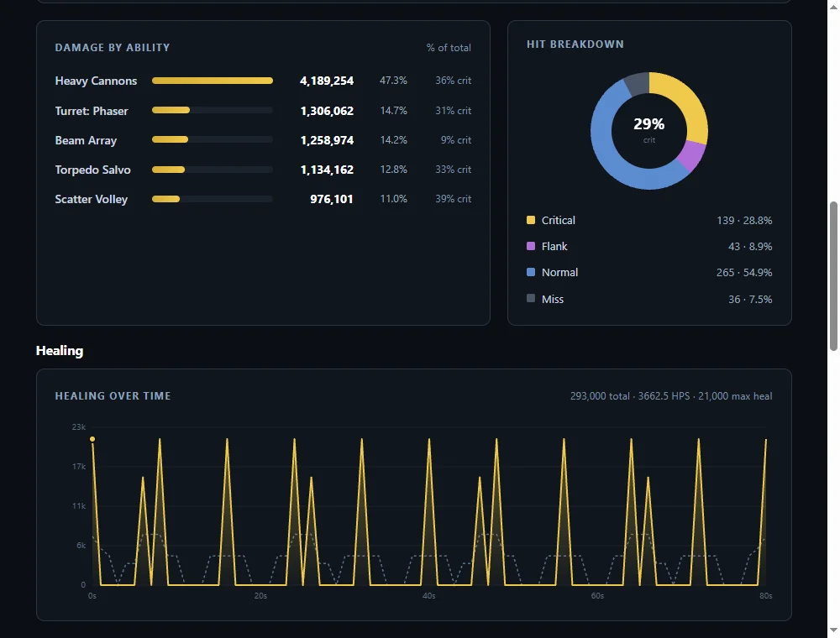Click the 47.3% share value
Screen dimensions: 840x638
tap(393, 81)
